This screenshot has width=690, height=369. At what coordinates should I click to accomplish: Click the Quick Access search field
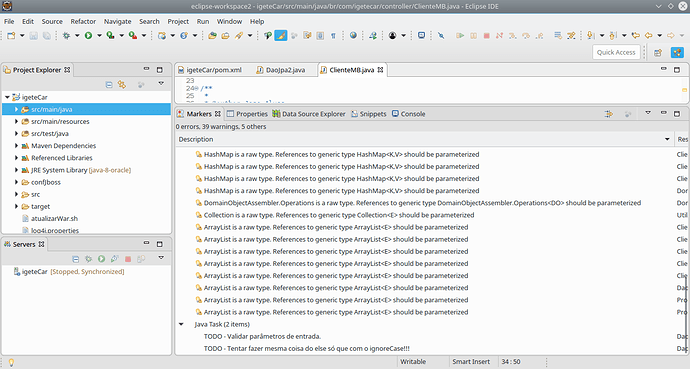[616, 52]
